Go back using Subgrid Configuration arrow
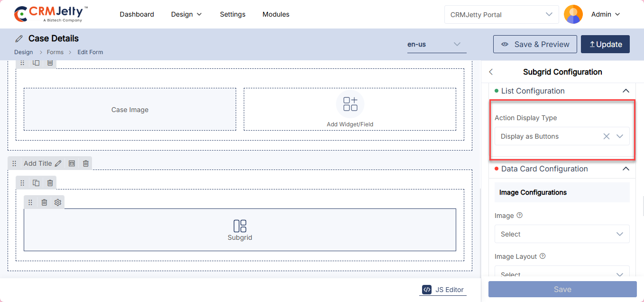Image resolution: width=644 pixels, height=302 pixels. pyautogui.click(x=491, y=72)
